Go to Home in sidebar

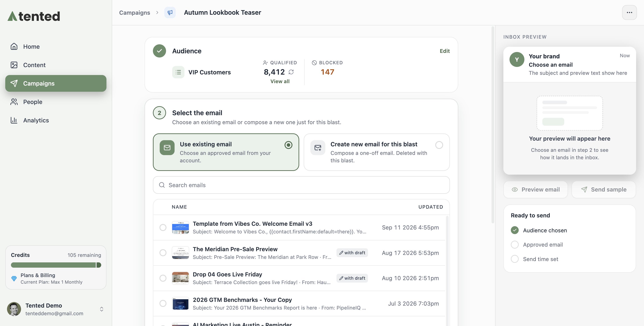56,47
